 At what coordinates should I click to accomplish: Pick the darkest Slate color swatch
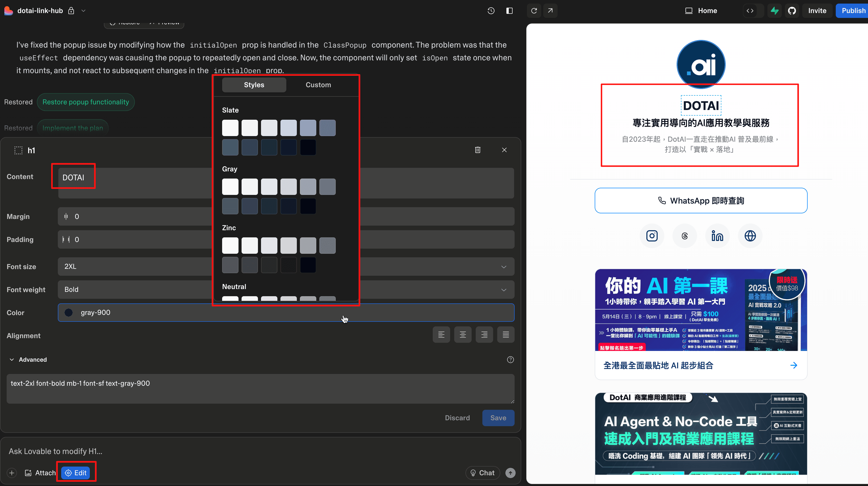click(308, 148)
